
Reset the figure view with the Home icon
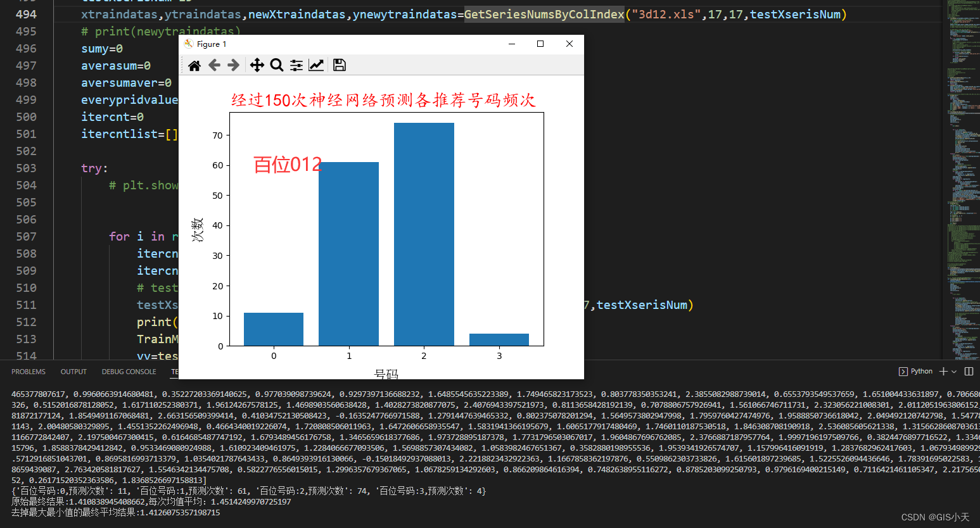(194, 65)
